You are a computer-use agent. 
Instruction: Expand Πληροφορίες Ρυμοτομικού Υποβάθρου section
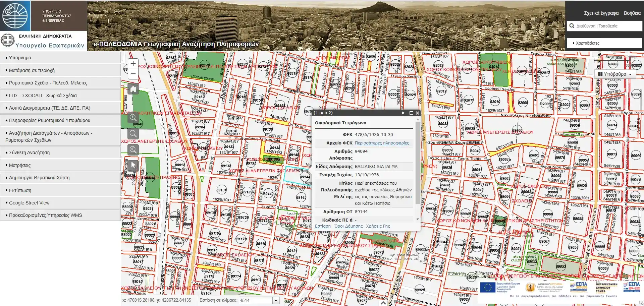[x=60, y=120]
